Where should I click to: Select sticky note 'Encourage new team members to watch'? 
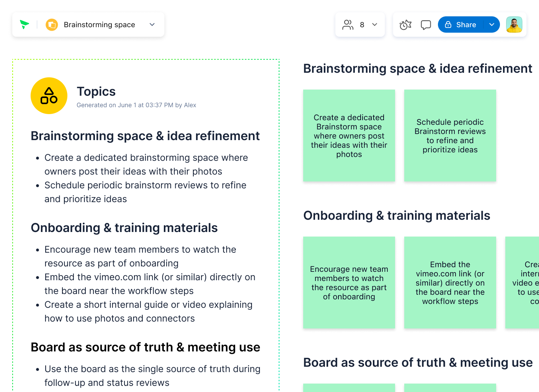(x=349, y=283)
